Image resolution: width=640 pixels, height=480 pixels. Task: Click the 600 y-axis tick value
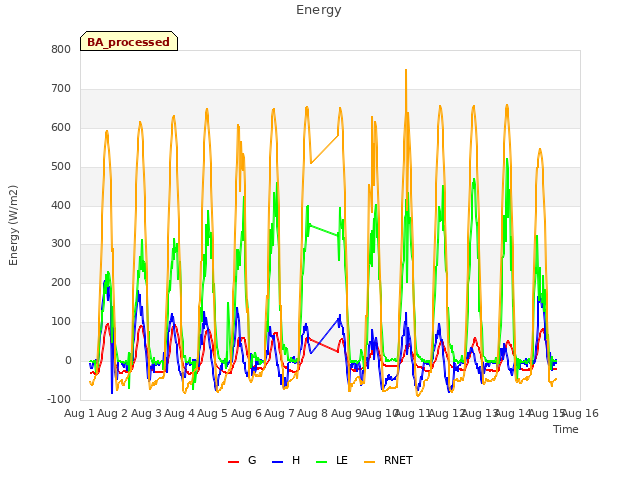point(61,127)
